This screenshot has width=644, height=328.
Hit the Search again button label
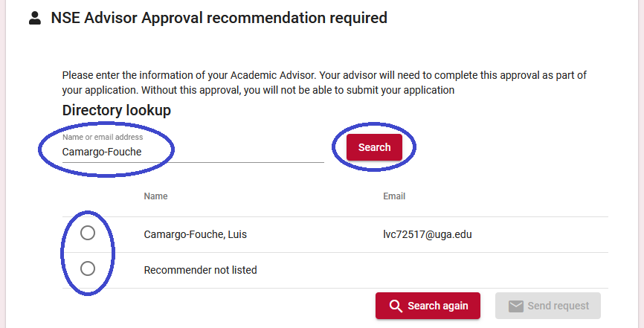(x=438, y=306)
